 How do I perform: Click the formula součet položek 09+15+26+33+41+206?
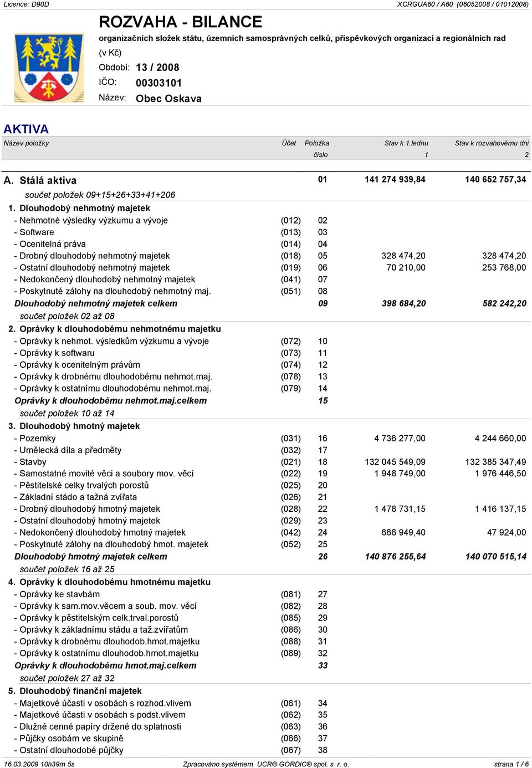pyautogui.click(x=100, y=195)
